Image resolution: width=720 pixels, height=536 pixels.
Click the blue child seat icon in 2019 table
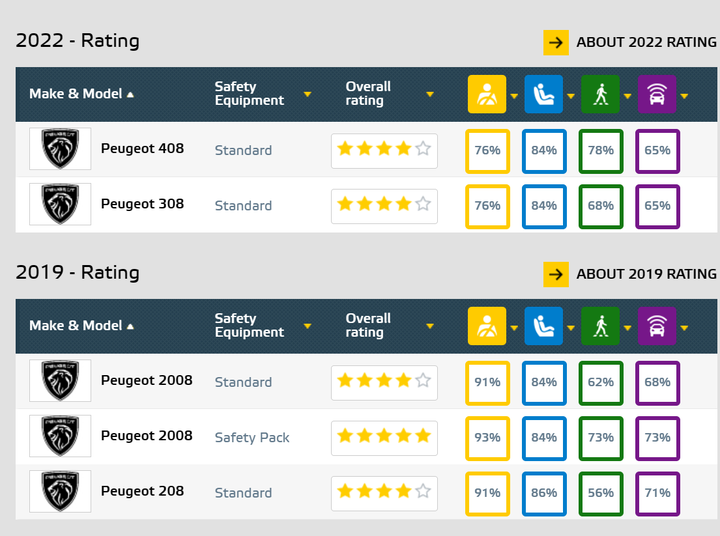point(544,326)
